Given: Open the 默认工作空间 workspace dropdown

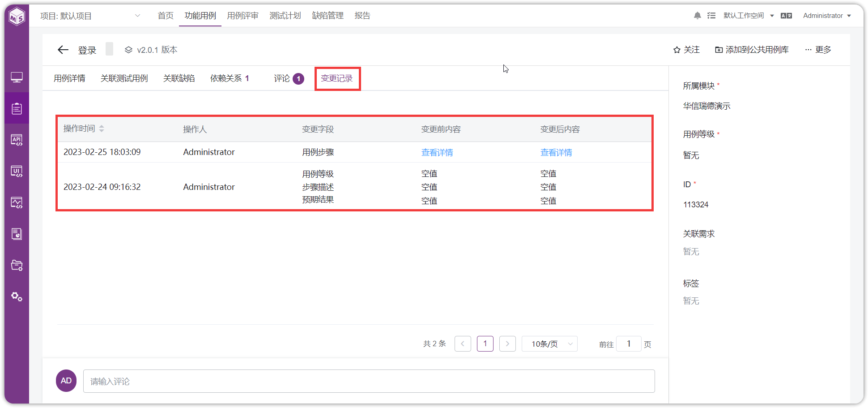Looking at the screenshot, I should click(749, 16).
